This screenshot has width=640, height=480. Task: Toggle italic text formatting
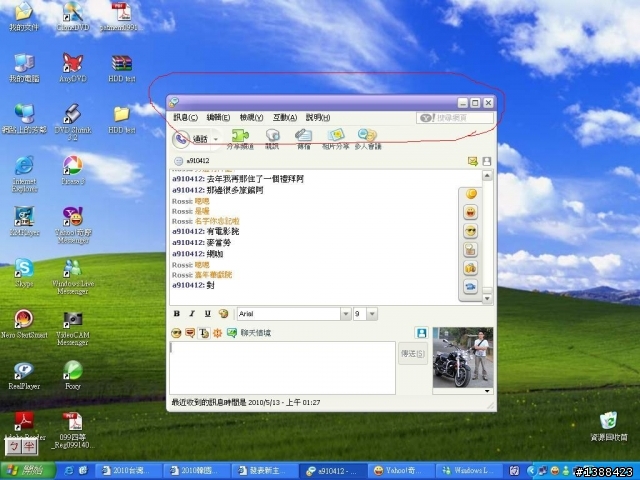point(192,313)
